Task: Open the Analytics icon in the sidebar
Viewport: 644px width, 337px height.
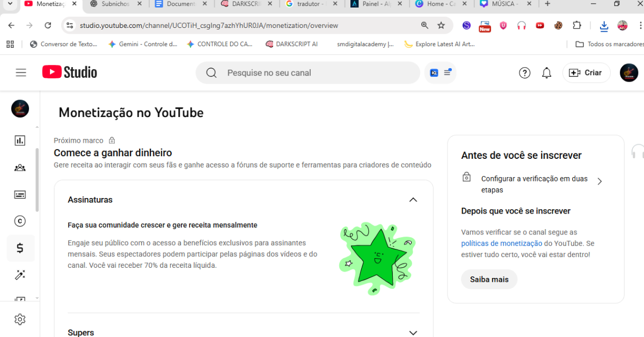Action: [20, 141]
